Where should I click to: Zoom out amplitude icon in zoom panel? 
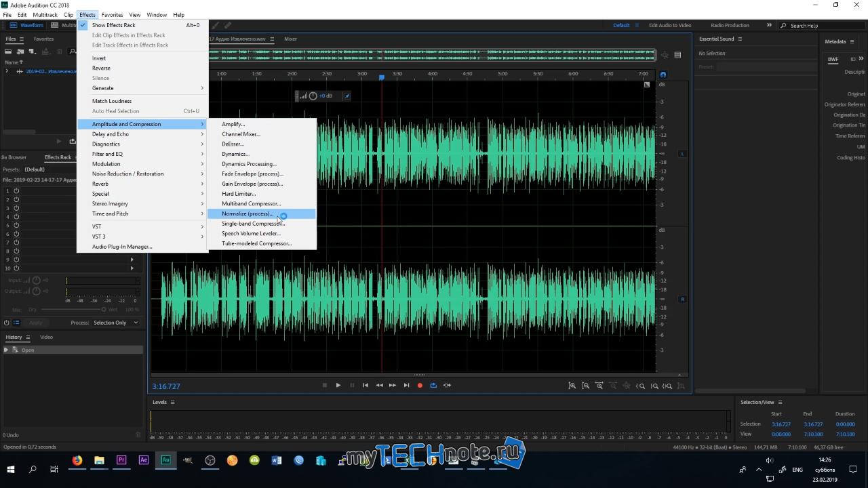[x=586, y=386]
